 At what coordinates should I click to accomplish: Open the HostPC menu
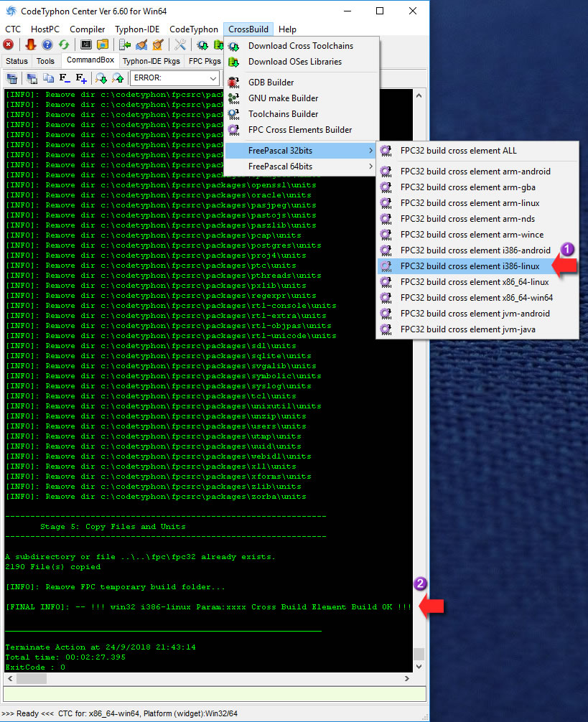click(45, 29)
